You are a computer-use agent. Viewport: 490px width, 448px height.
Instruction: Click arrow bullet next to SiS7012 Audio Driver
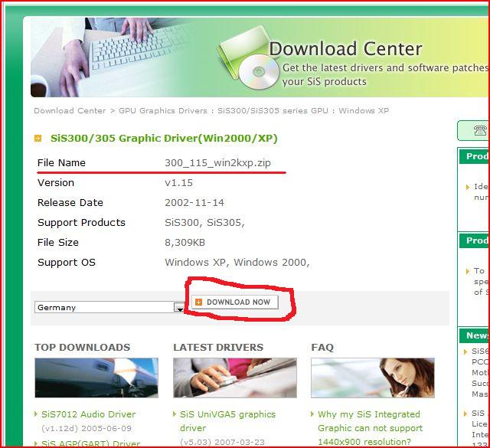(x=36, y=414)
